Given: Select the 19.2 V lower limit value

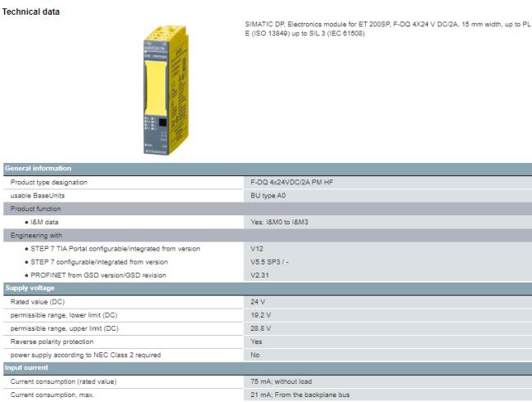Looking at the screenshot, I should 259,315.
